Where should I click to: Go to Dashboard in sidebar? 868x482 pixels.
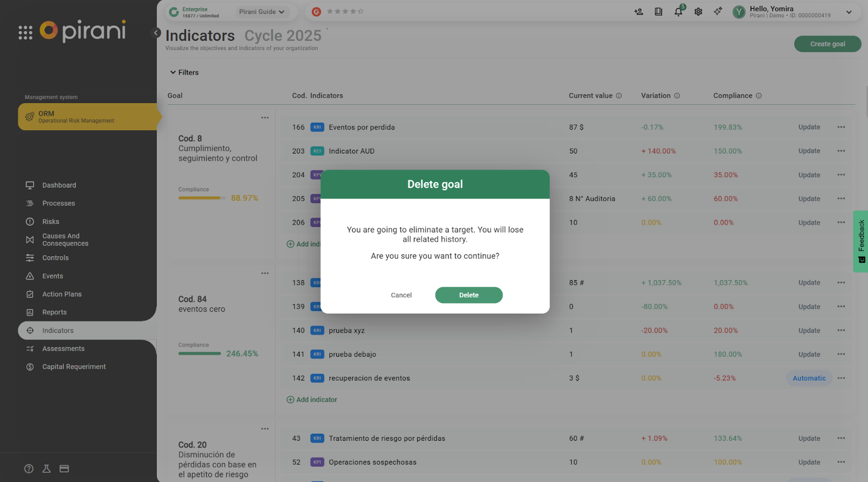coord(59,185)
